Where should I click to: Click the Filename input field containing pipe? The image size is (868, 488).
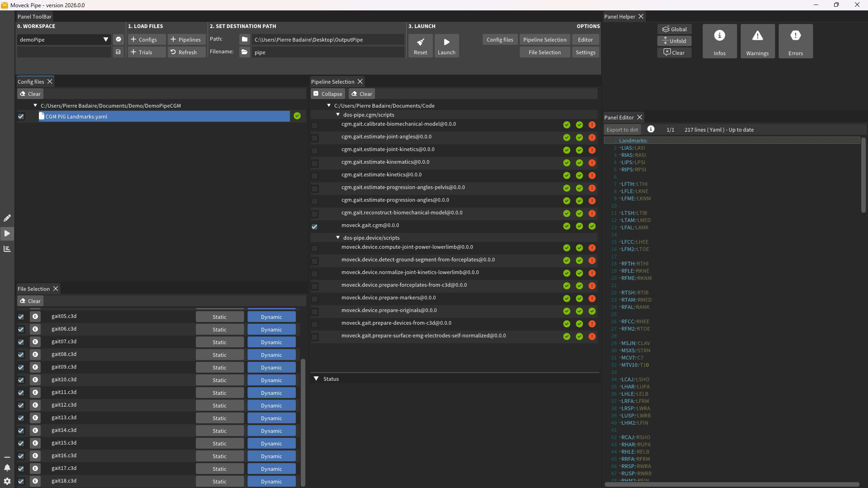327,52
